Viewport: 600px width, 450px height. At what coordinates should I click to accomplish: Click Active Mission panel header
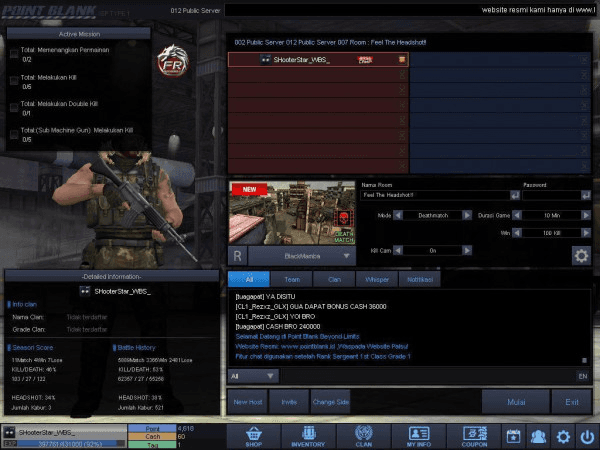79,34
